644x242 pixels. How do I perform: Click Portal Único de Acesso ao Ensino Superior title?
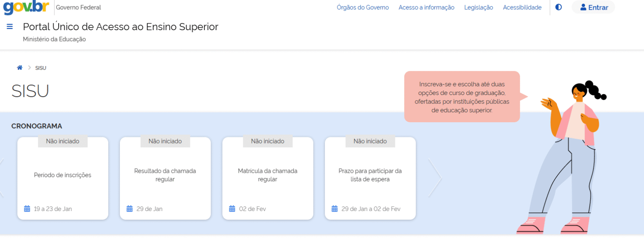(121, 27)
